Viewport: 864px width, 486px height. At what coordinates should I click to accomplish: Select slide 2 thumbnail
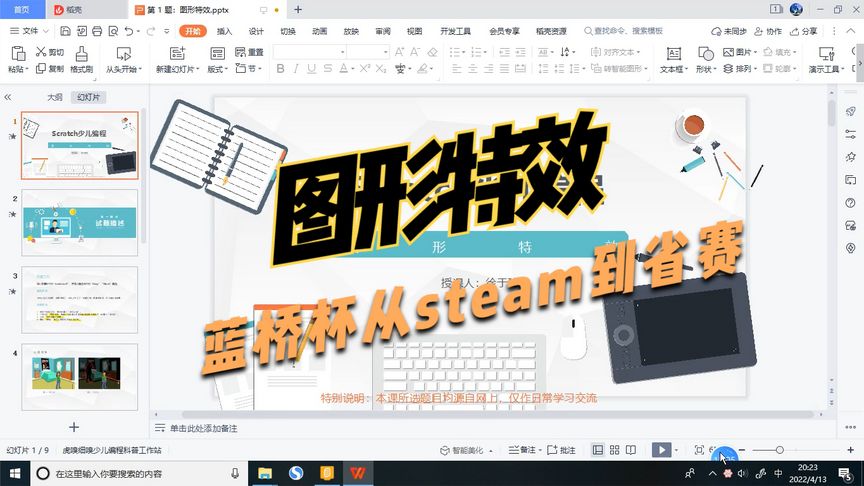tap(79, 223)
